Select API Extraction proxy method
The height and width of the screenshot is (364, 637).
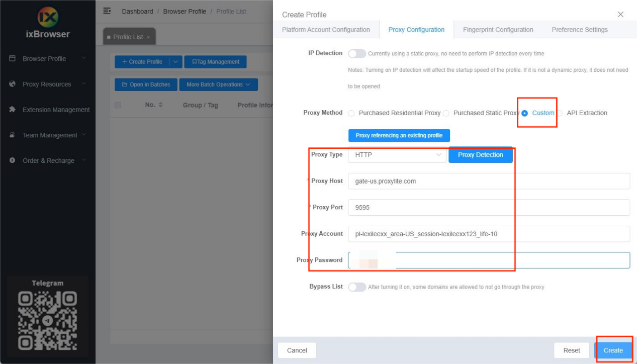(x=560, y=113)
